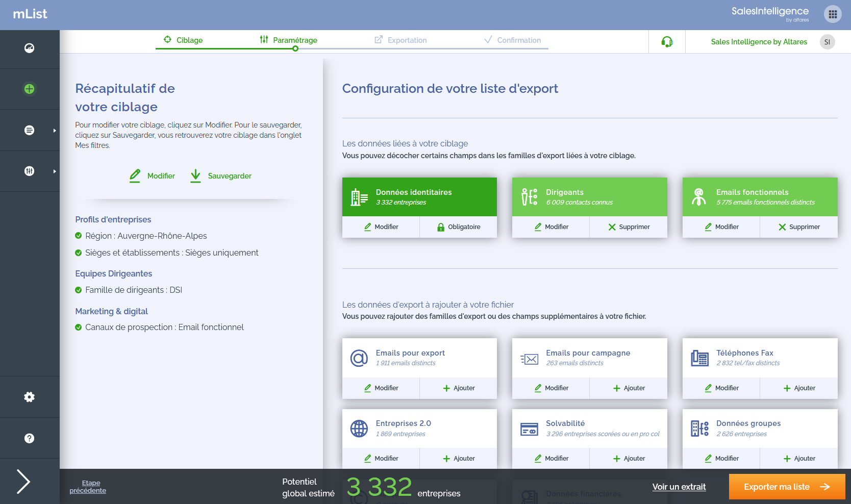Modify the Emails pour export family

point(381,388)
